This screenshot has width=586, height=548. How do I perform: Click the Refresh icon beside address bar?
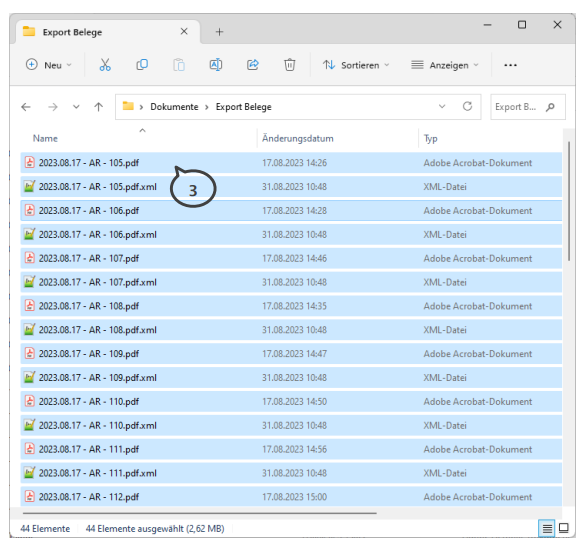coord(467,107)
